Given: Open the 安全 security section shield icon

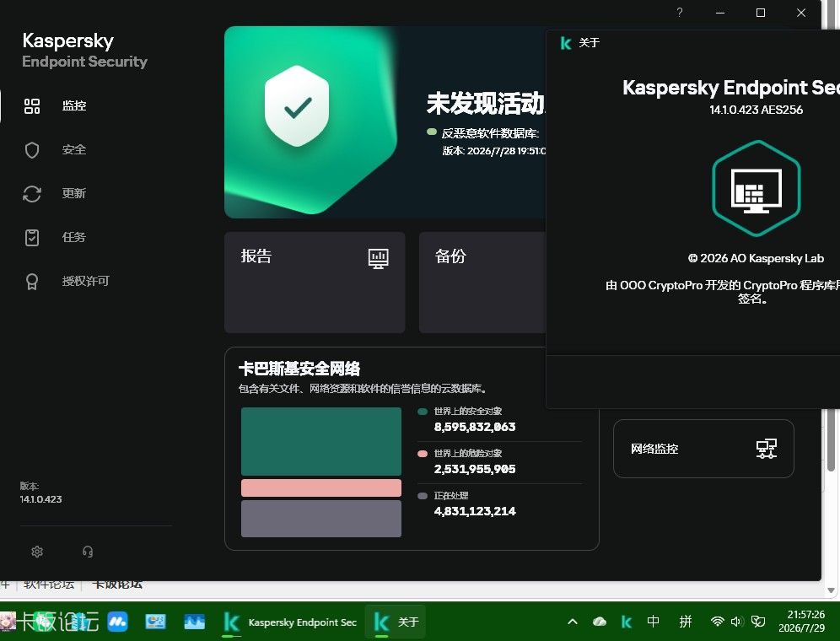Looking at the screenshot, I should click(x=32, y=150).
